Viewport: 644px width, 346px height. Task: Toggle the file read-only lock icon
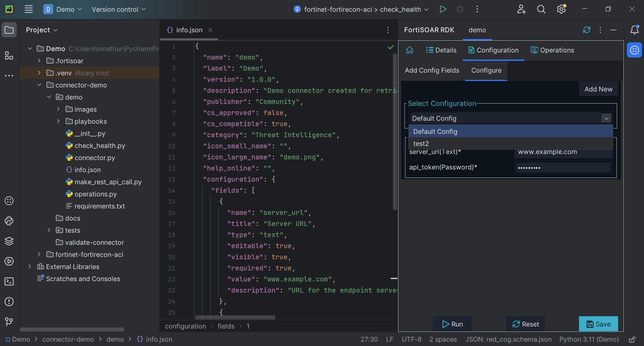(x=632, y=340)
